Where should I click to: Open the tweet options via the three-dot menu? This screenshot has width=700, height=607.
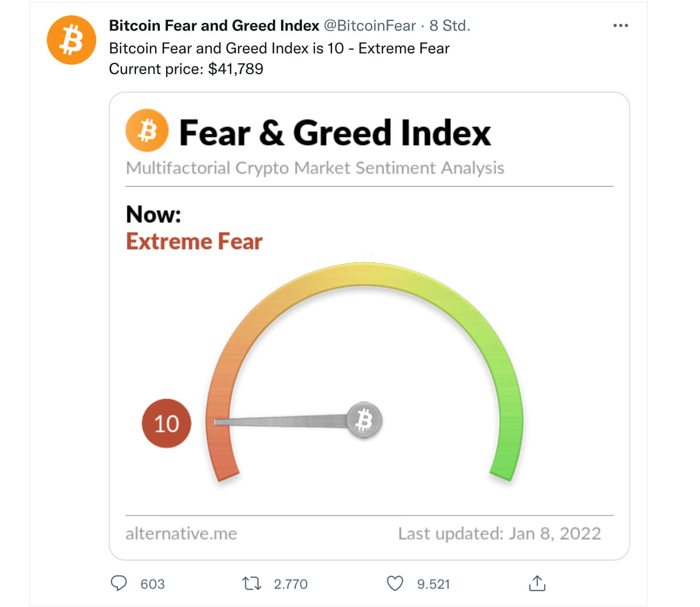(x=621, y=25)
